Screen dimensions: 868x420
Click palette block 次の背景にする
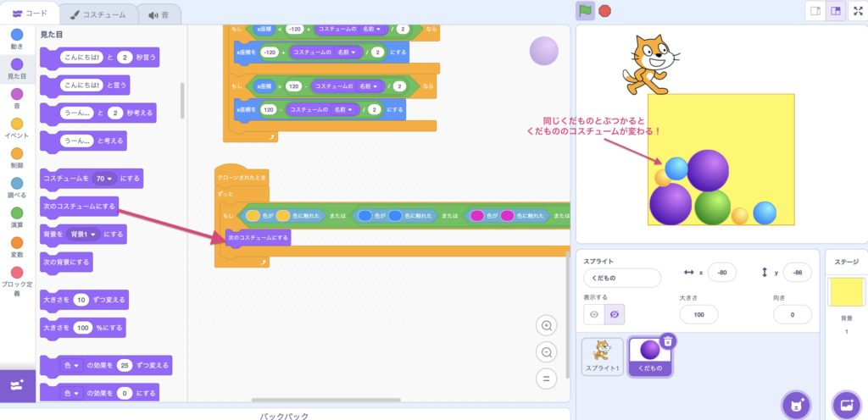(66, 262)
